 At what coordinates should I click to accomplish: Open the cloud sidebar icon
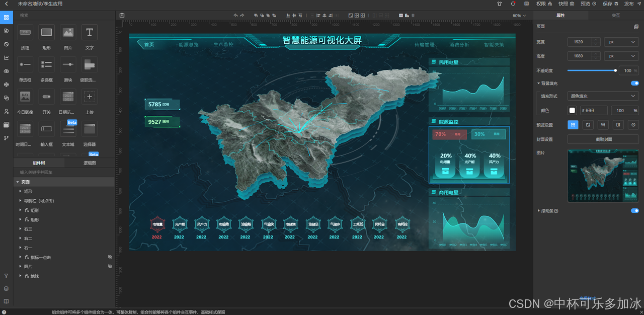click(7, 71)
